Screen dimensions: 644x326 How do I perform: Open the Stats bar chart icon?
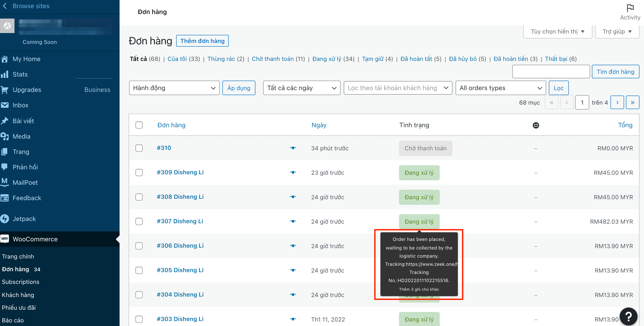point(5,74)
